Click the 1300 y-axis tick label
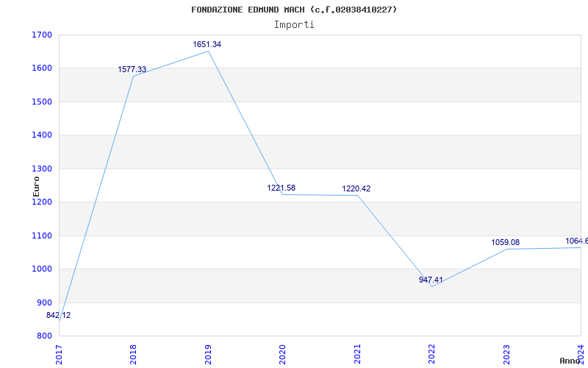This screenshot has height=368, width=588. [42, 169]
